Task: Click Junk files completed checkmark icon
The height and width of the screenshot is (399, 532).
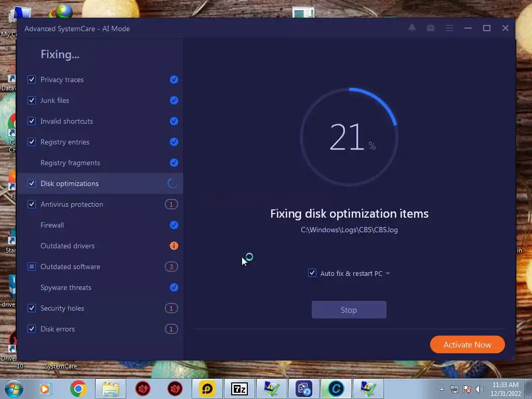Action: tap(174, 100)
